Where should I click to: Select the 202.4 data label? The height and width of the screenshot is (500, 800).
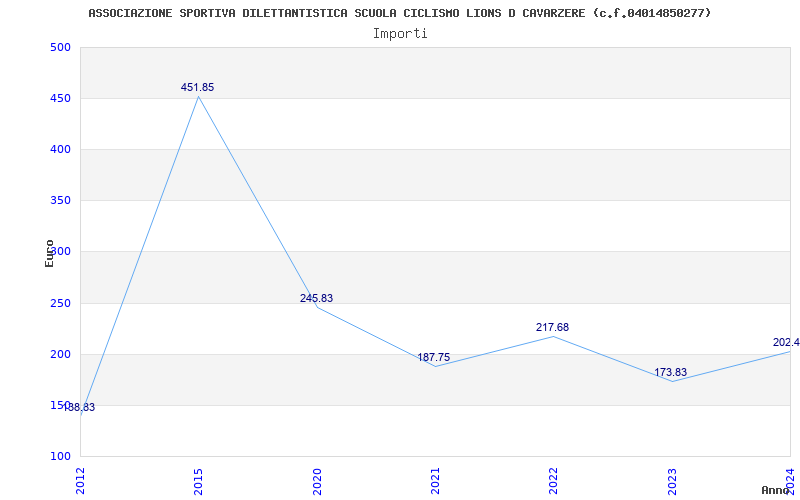786,342
